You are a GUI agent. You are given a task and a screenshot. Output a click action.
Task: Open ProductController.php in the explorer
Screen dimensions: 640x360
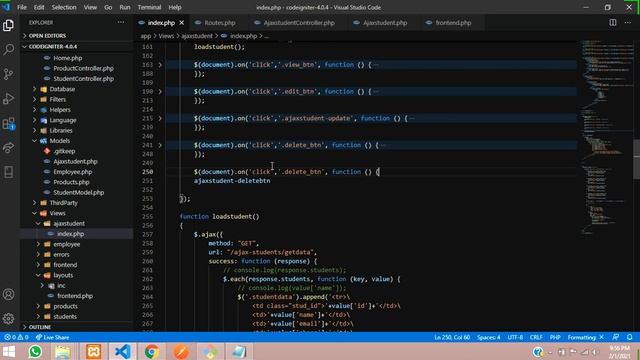coord(83,69)
